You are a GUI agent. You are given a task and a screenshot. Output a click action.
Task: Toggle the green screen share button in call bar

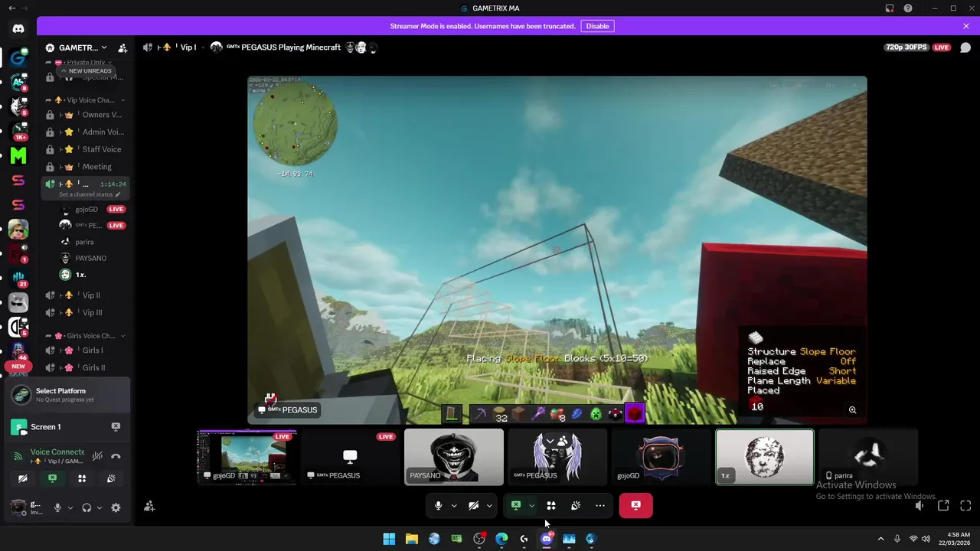(516, 505)
